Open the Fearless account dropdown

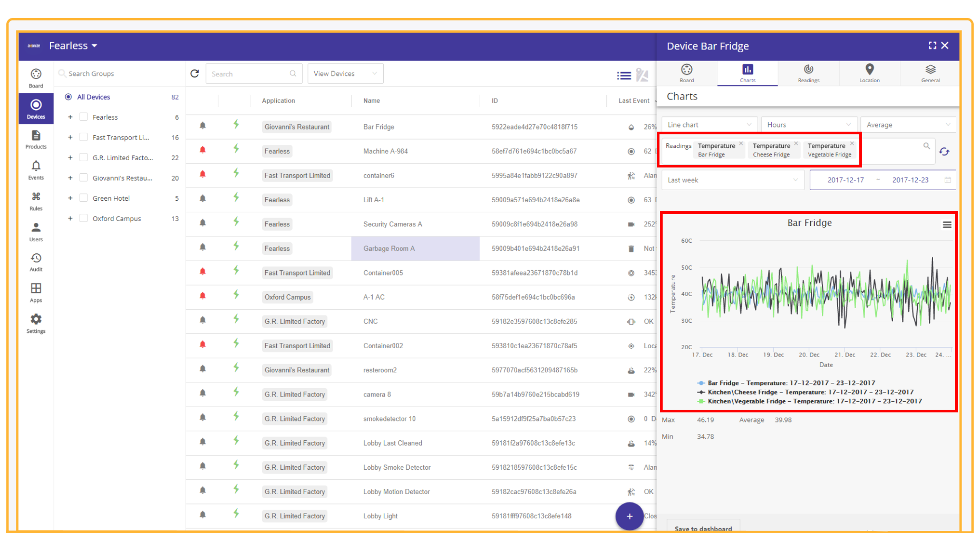[73, 46]
